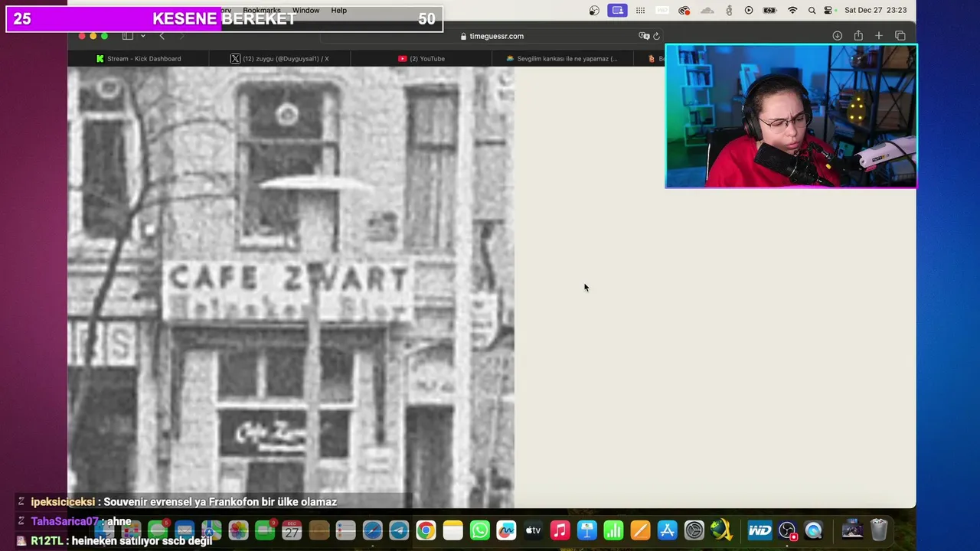Click the zoomed Cafe Zwart photo
The image size is (980, 551).
click(291, 287)
